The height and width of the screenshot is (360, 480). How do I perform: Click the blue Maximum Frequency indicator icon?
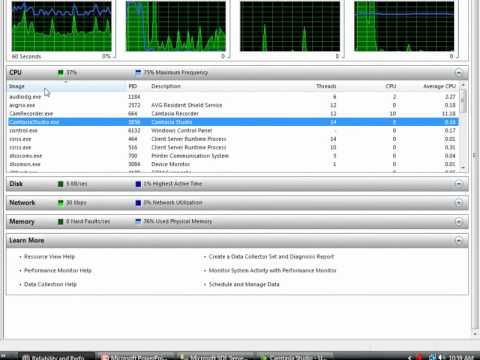[138, 73]
